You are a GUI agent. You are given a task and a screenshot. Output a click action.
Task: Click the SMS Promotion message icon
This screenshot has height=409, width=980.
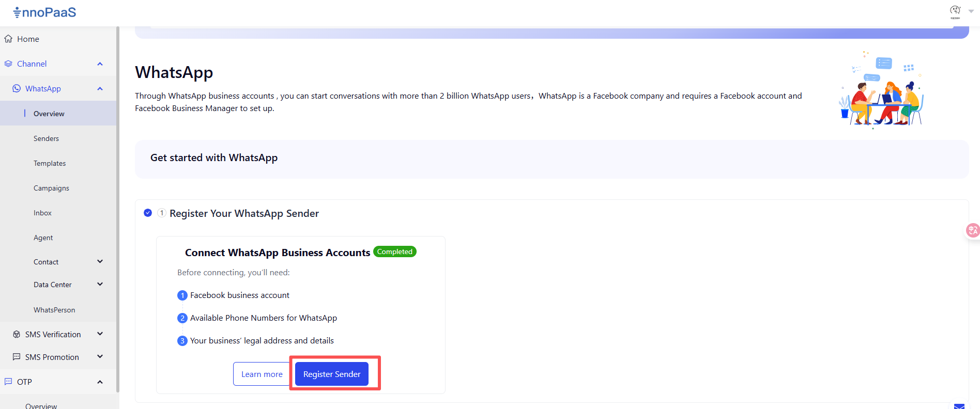17,357
